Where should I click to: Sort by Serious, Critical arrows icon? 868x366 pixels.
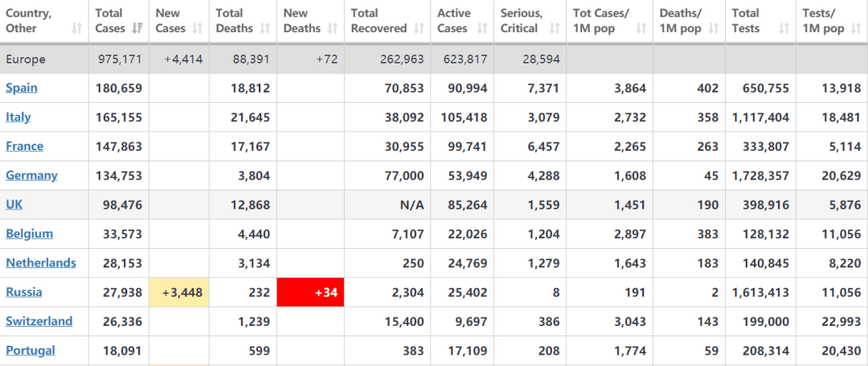(x=555, y=29)
